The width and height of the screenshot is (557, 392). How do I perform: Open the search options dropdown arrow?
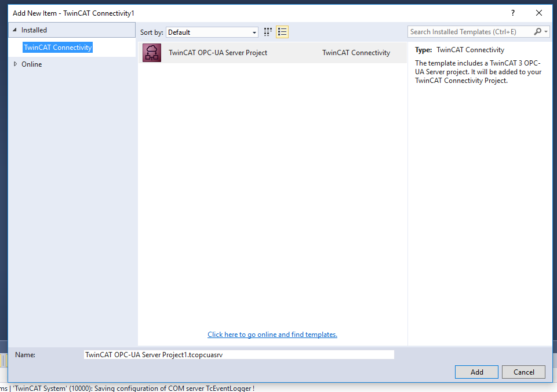click(546, 32)
